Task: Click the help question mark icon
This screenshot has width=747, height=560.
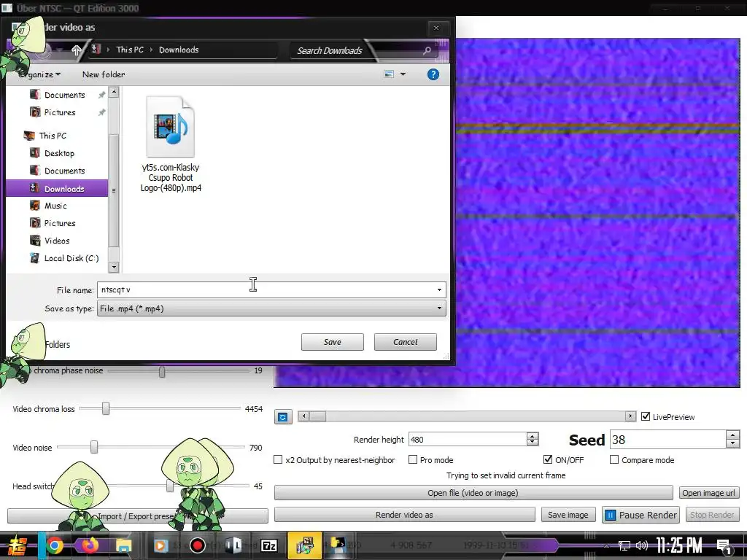Action: [433, 74]
